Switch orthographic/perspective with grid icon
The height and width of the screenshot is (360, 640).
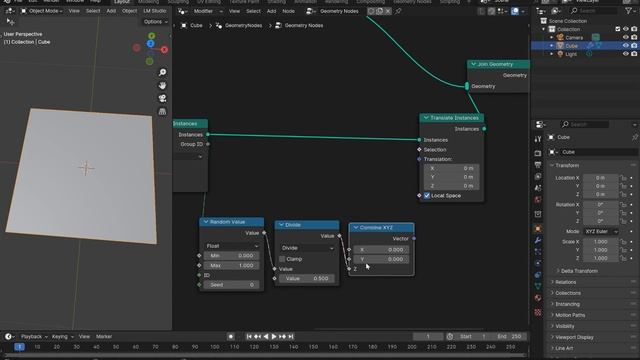(162, 111)
